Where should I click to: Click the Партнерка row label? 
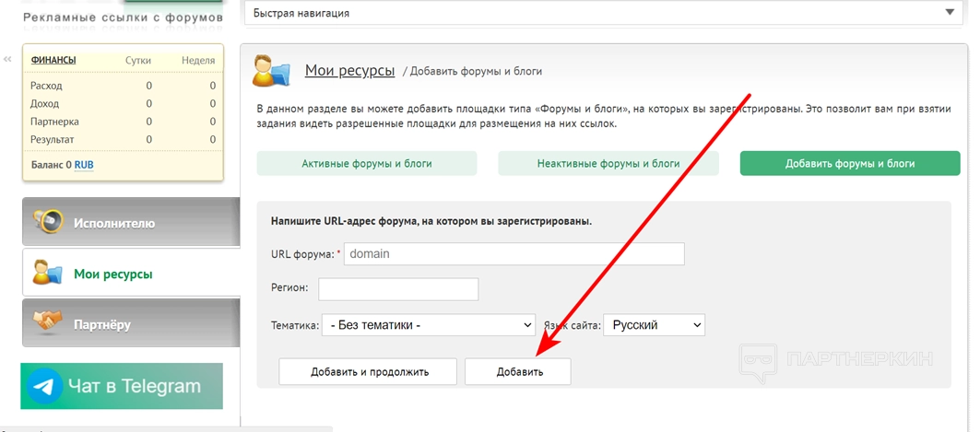pyautogui.click(x=54, y=122)
